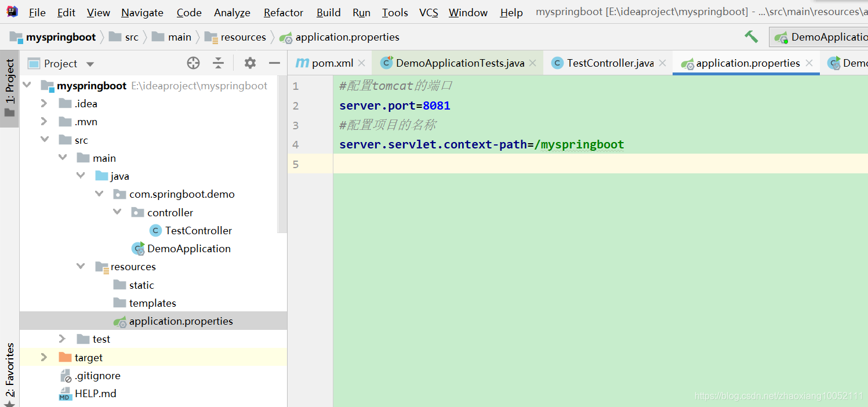Click the Scroll from Source crosshair icon

pos(193,63)
